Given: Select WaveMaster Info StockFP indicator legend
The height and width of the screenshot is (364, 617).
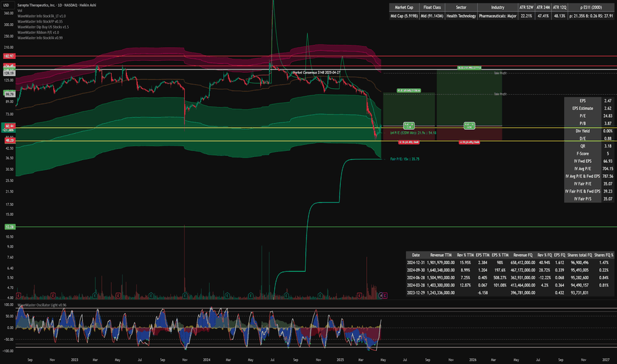Looking at the screenshot, I should [x=40, y=22].
